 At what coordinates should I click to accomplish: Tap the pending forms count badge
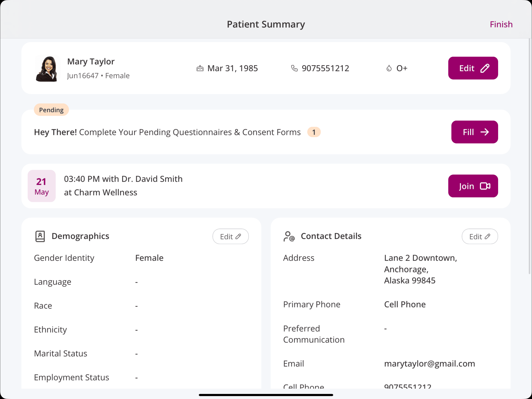(x=314, y=132)
